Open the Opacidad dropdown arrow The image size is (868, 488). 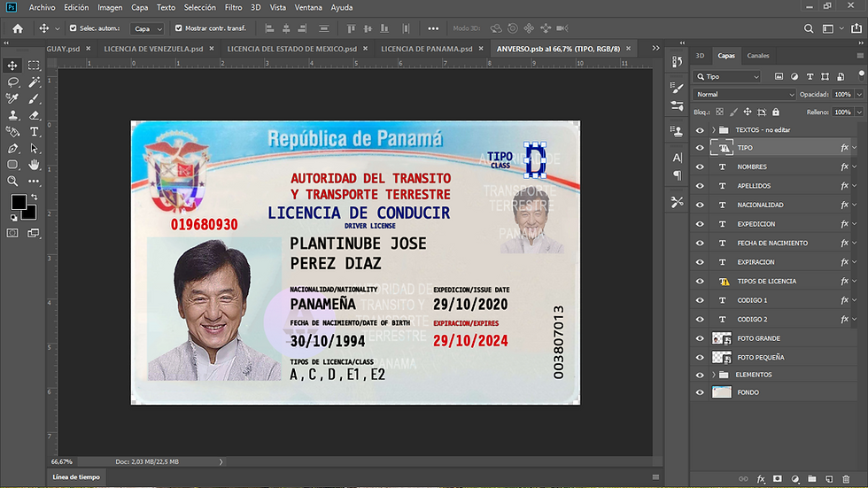[859, 95]
